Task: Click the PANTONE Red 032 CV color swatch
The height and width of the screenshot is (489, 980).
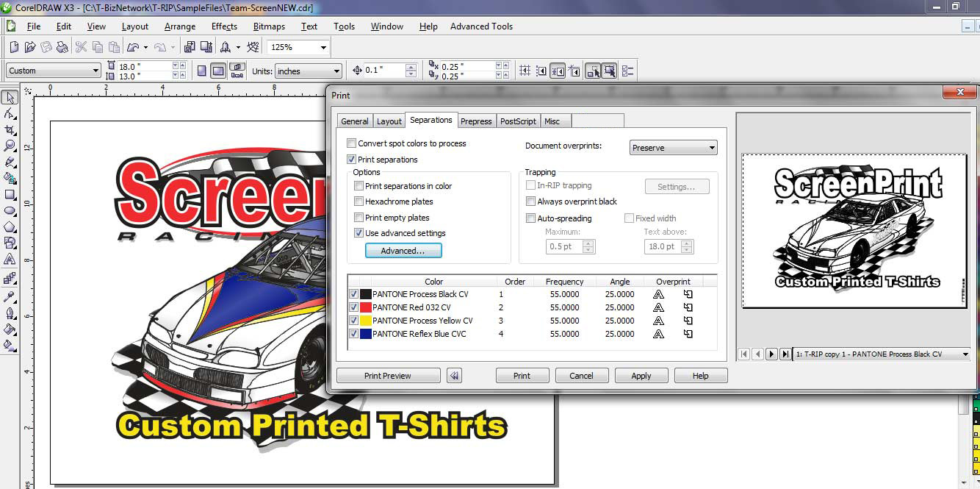Action: pyautogui.click(x=364, y=307)
